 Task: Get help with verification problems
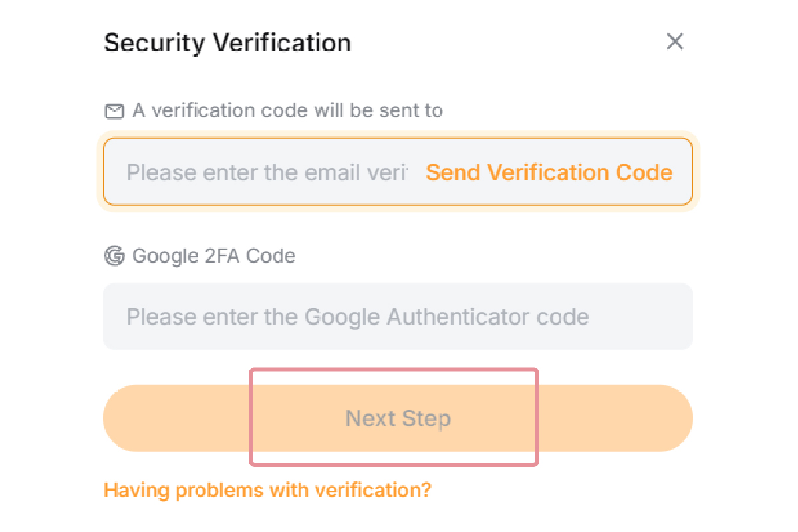(x=268, y=491)
